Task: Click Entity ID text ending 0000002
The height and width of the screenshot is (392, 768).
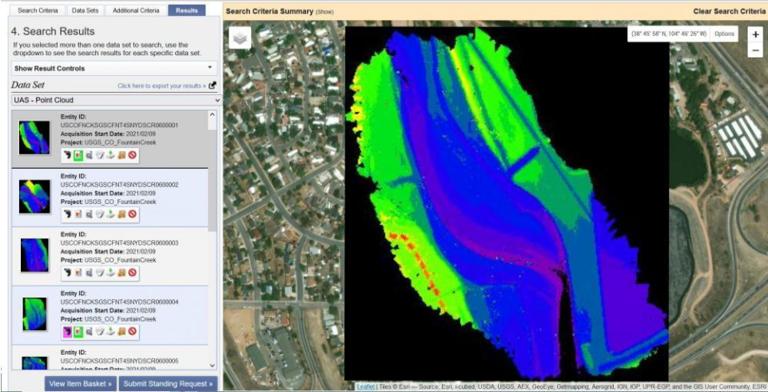Action: click(x=120, y=185)
